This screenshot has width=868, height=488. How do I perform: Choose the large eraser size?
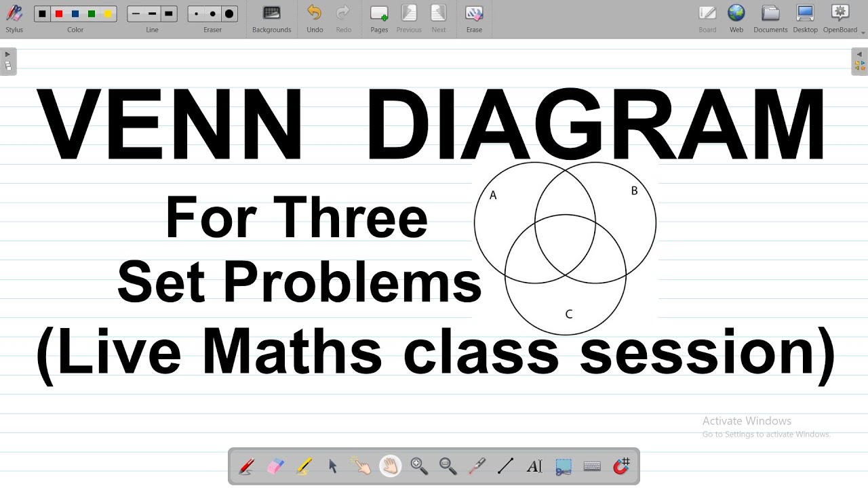coord(229,14)
